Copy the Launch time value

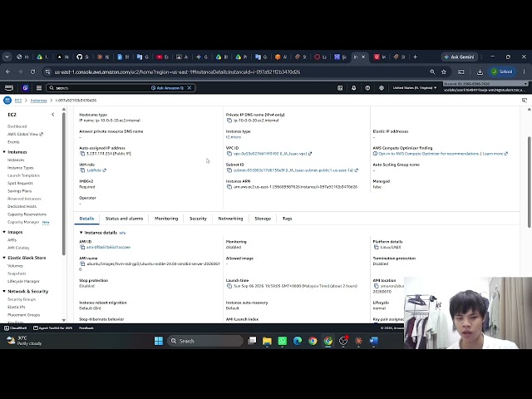pos(229,286)
